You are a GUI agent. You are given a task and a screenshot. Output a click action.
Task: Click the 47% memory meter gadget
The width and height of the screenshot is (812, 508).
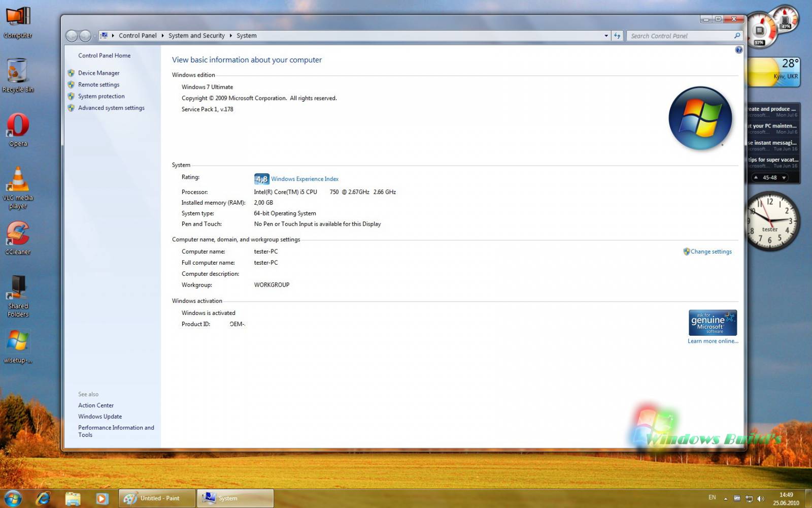point(786,19)
